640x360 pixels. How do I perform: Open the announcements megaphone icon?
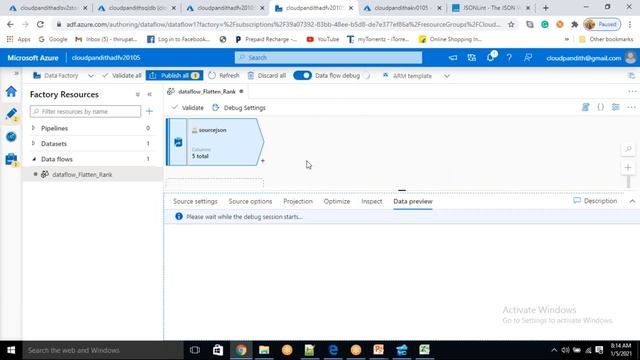click(x=453, y=58)
